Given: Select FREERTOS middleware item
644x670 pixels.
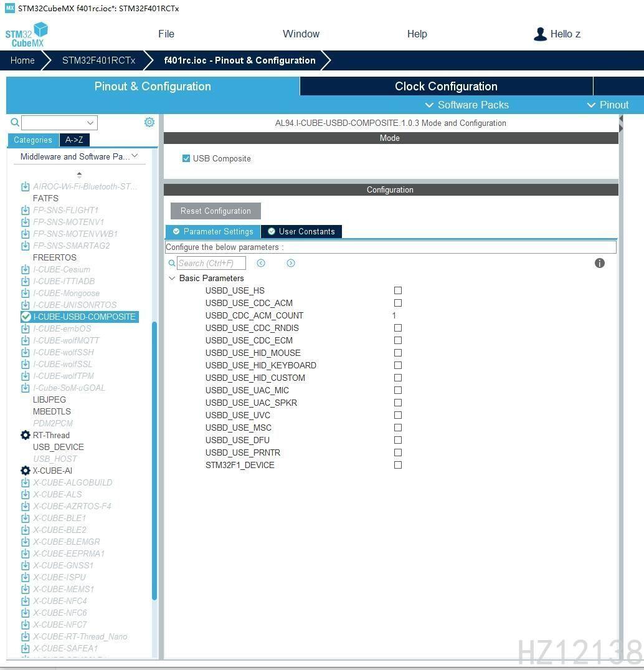Looking at the screenshot, I should 55,257.
